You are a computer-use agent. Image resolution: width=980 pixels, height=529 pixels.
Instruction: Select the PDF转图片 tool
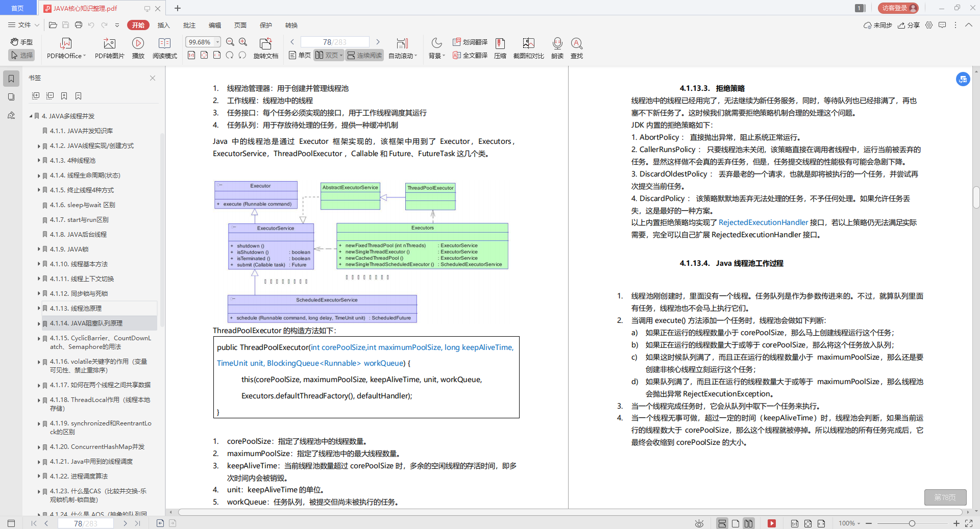109,48
